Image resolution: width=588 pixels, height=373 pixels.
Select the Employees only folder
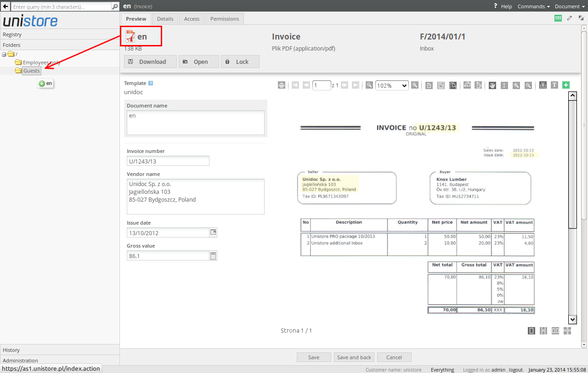(41, 62)
